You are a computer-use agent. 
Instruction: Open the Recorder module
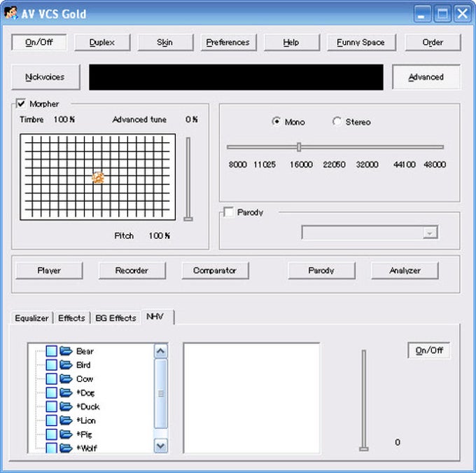click(132, 270)
